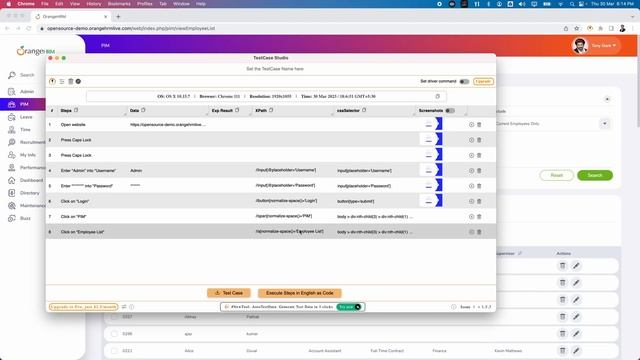Viewport: 640px width, 360px height.
Task: Click the swap arrows icon in Studio footer
Action: [124, 307]
